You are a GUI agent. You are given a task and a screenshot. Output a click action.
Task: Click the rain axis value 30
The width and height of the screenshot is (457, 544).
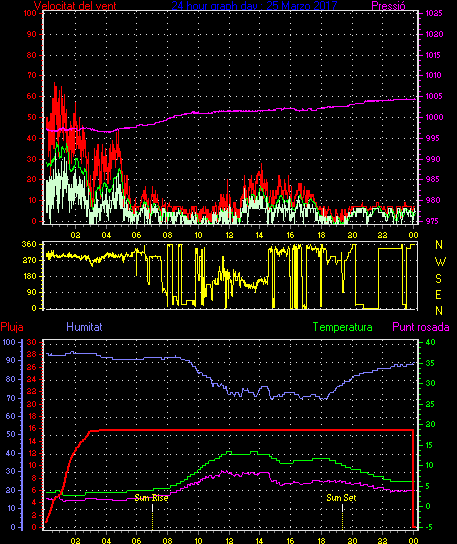pyautogui.click(x=32, y=342)
